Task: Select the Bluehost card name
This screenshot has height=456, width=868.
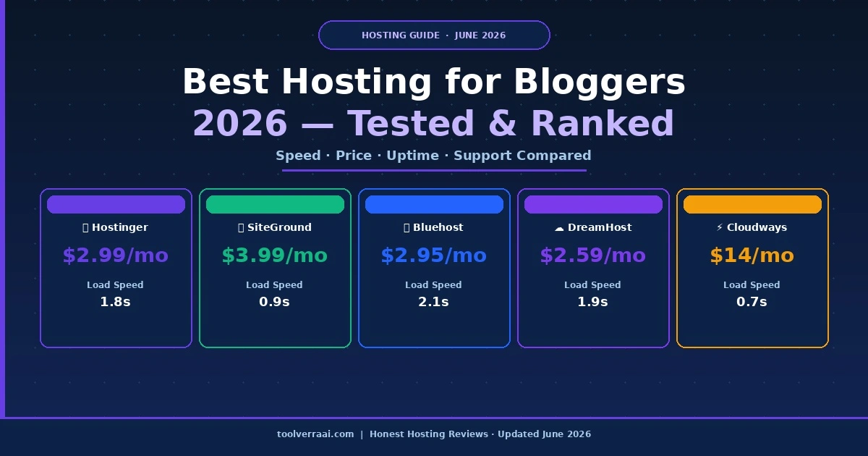Action: tap(438, 227)
